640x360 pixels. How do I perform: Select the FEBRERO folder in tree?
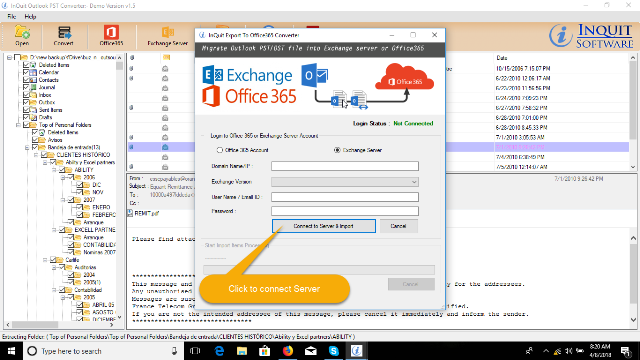104,215
